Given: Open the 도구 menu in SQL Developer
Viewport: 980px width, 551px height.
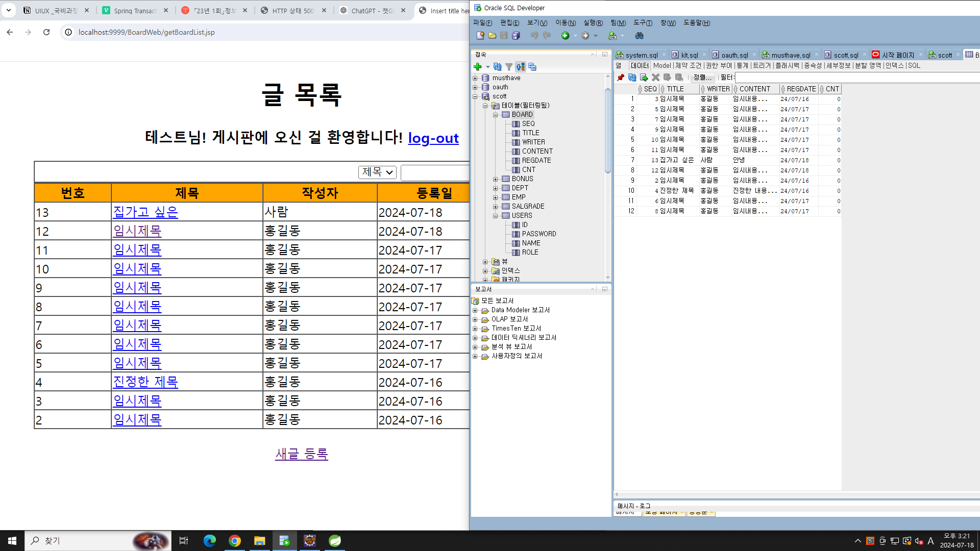Looking at the screenshot, I should click(x=643, y=22).
